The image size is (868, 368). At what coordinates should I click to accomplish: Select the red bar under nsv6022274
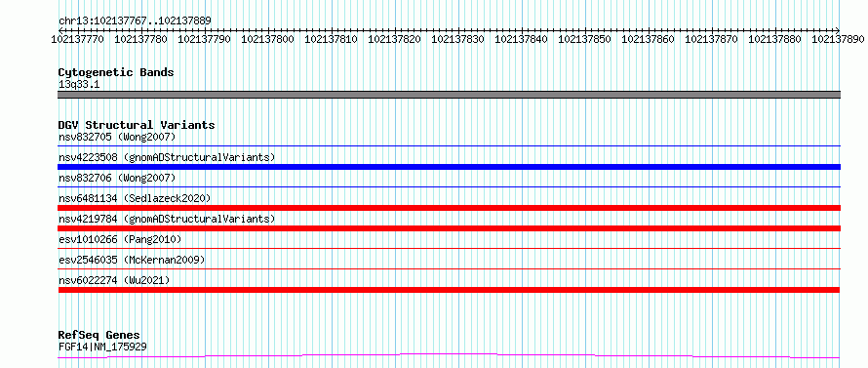[449, 290]
